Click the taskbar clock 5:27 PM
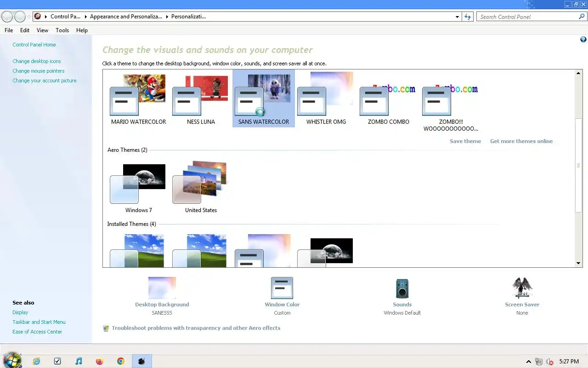588x368 pixels. [x=569, y=362]
